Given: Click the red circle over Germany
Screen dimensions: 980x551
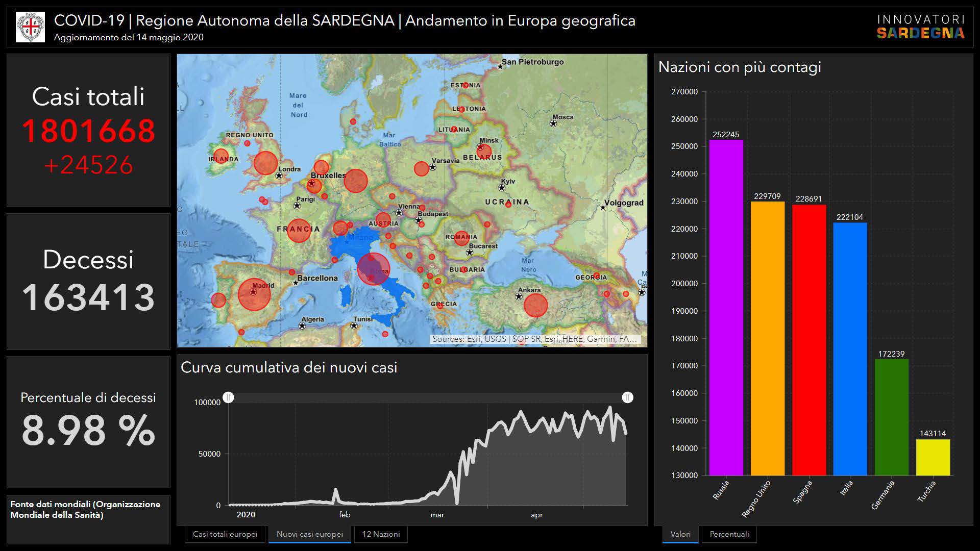Looking at the screenshot, I should pyautogui.click(x=356, y=181).
